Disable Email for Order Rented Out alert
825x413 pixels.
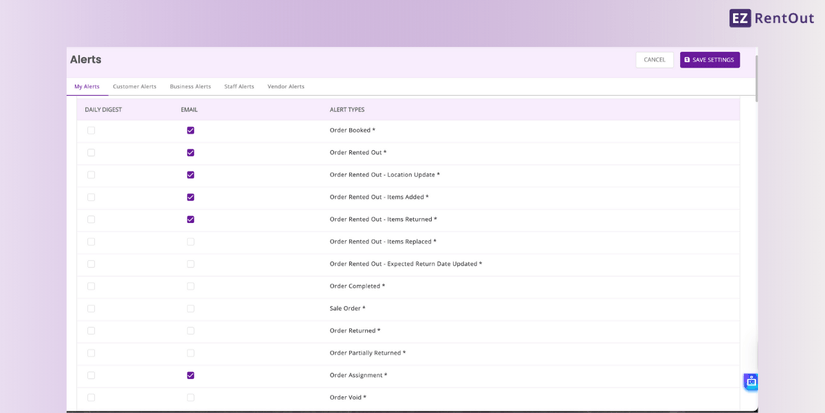(191, 153)
